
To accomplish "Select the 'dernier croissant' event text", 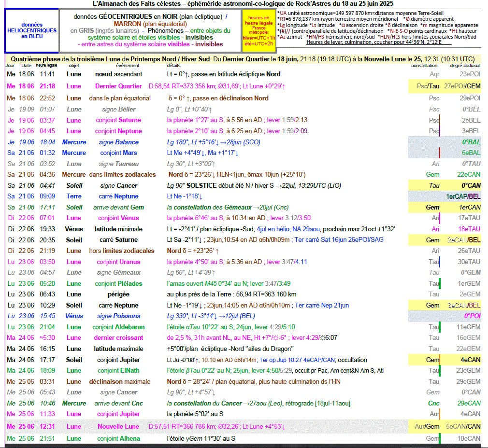I will [118, 338].
